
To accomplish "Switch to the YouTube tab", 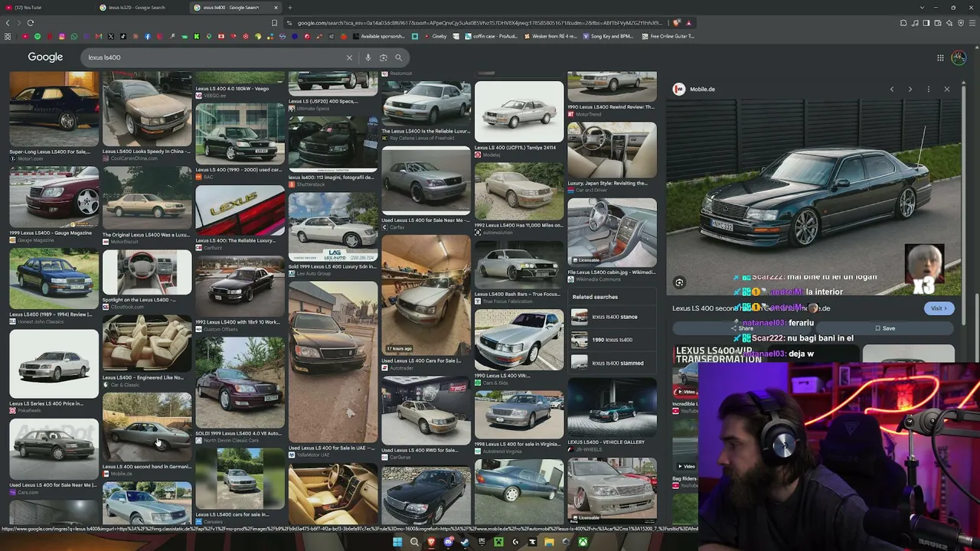I will [47, 8].
